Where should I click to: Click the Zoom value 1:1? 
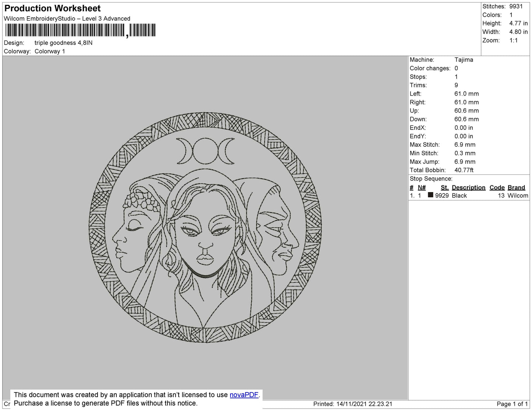point(514,40)
